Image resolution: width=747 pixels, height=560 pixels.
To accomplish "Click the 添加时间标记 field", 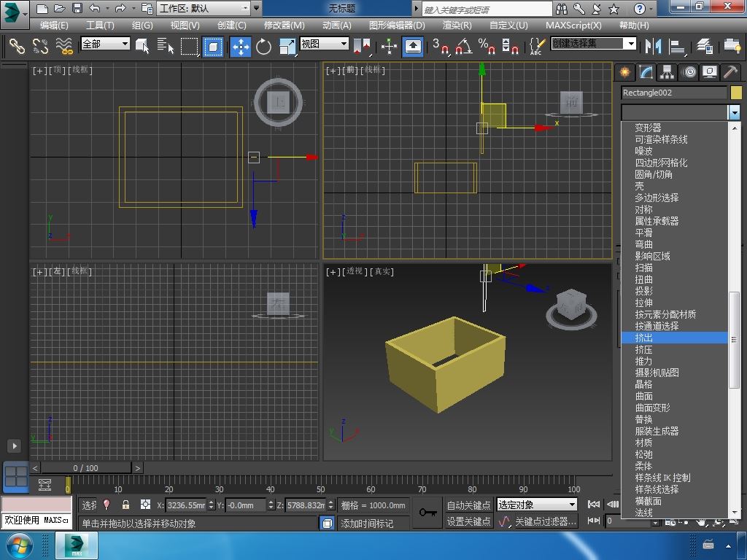I will click(374, 524).
